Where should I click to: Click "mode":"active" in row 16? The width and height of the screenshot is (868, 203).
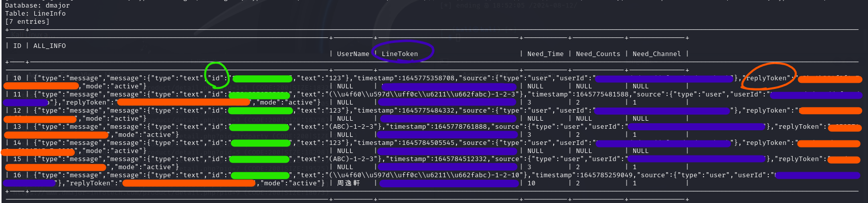291,183
